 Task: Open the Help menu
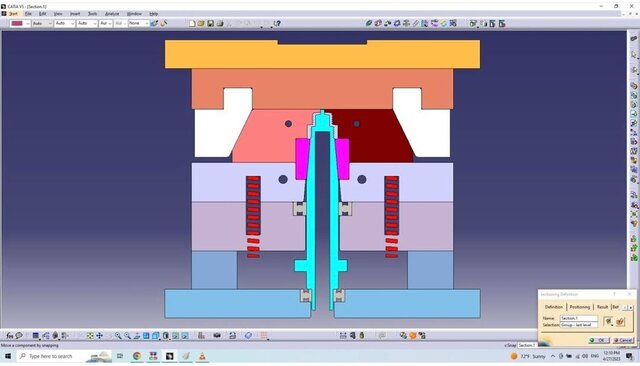[x=153, y=14]
